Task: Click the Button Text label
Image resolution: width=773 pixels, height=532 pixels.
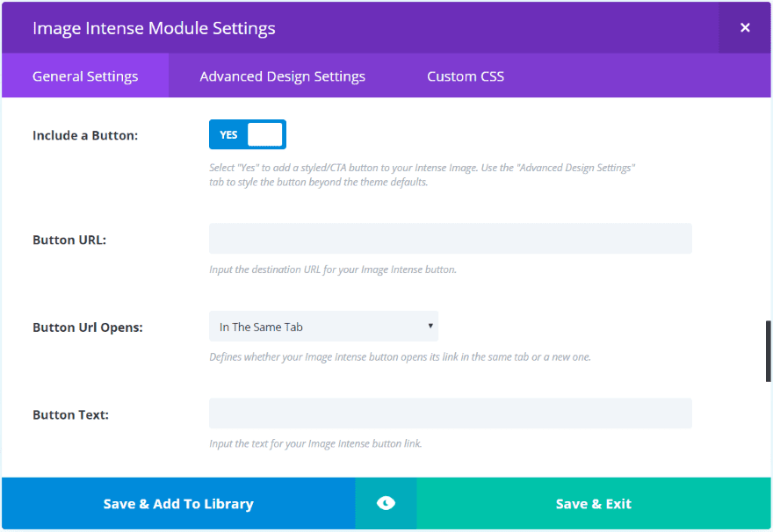Action: 70,414
